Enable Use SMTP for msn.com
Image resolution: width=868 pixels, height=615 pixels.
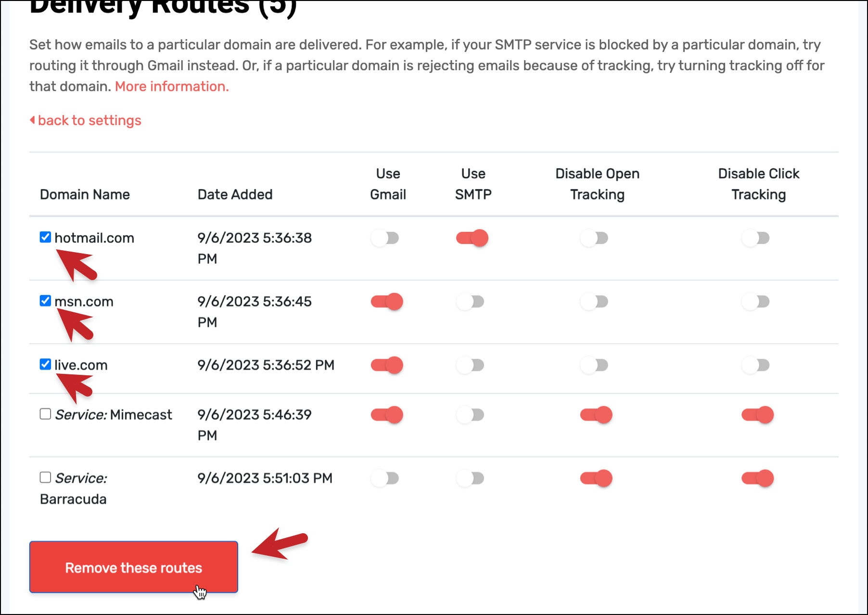point(470,301)
